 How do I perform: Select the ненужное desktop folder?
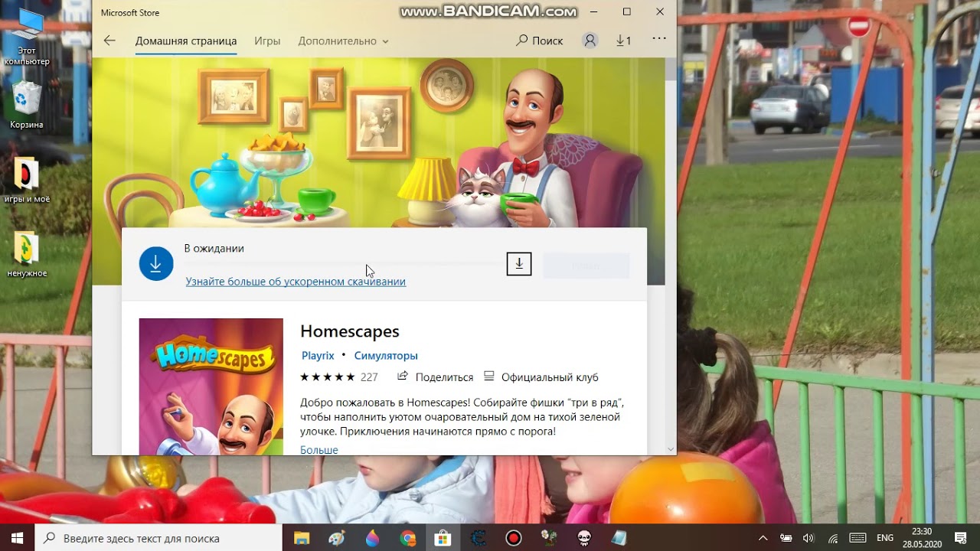pyautogui.click(x=27, y=255)
